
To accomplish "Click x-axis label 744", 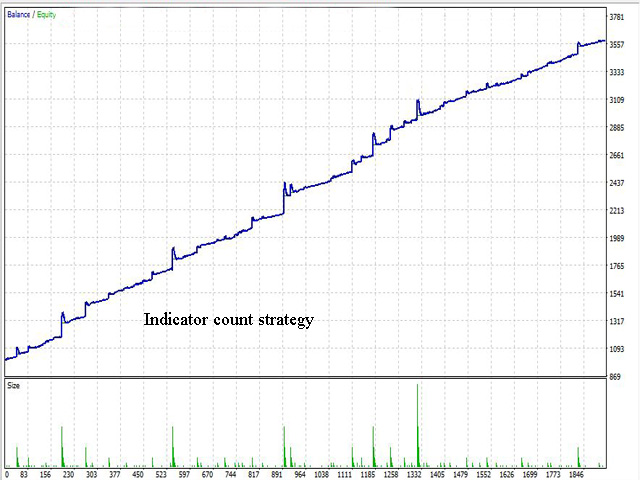I will [231, 474].
